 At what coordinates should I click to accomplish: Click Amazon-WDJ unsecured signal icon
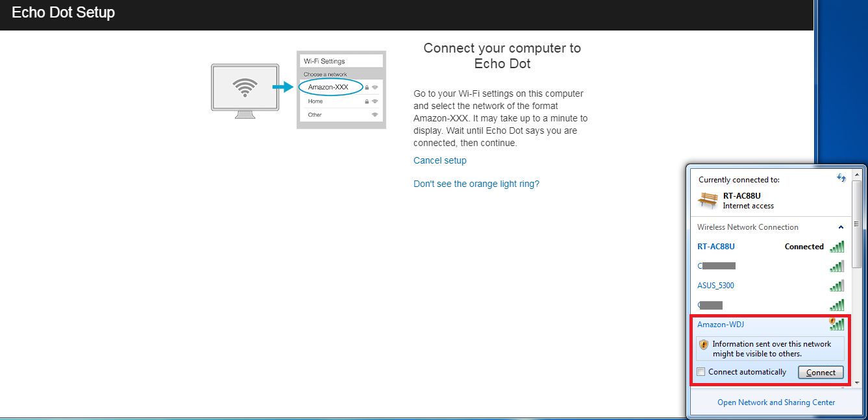[837, 324]
